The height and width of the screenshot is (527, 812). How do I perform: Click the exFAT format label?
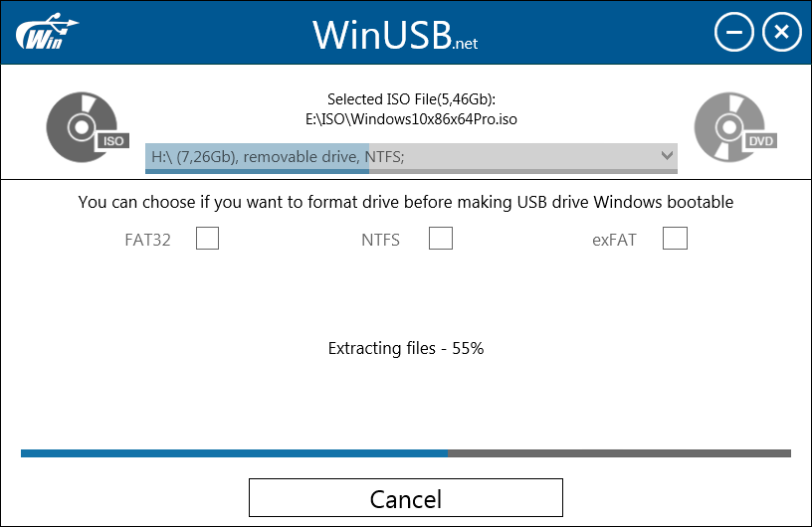614,240
